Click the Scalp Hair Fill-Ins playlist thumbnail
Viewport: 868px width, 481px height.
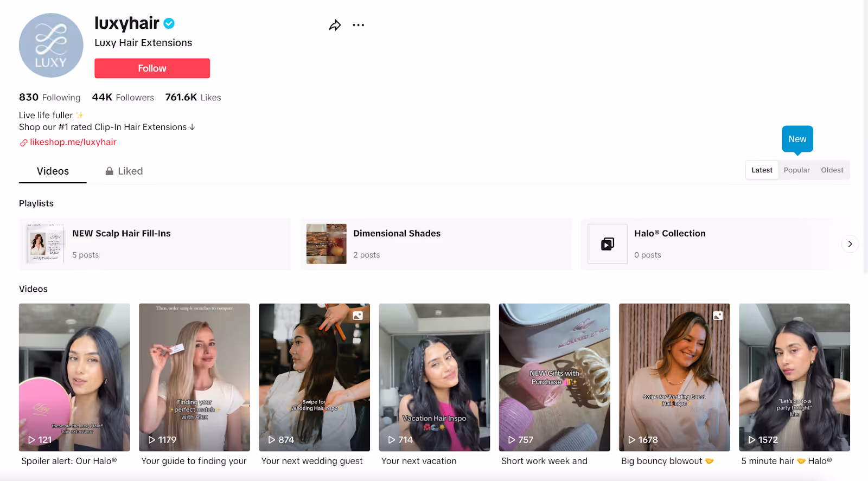tap(46, 244)
